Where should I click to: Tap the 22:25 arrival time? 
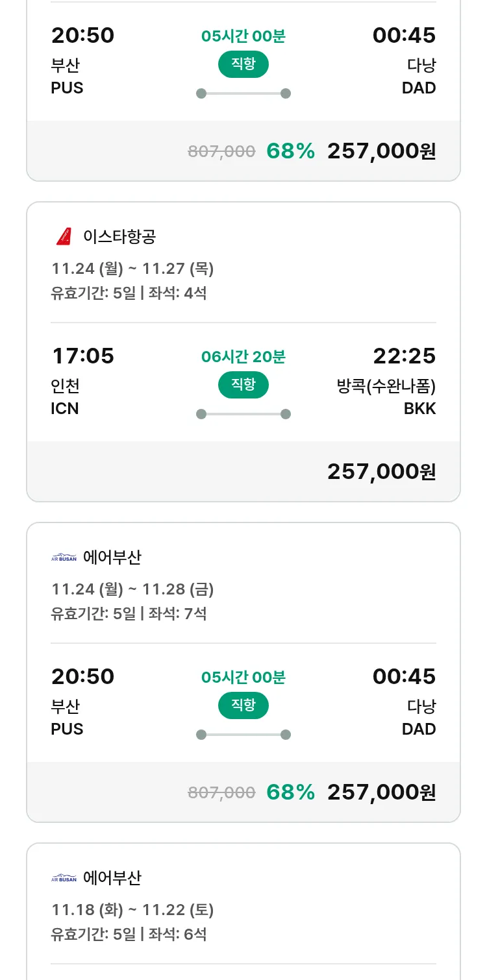pos(404,356)
